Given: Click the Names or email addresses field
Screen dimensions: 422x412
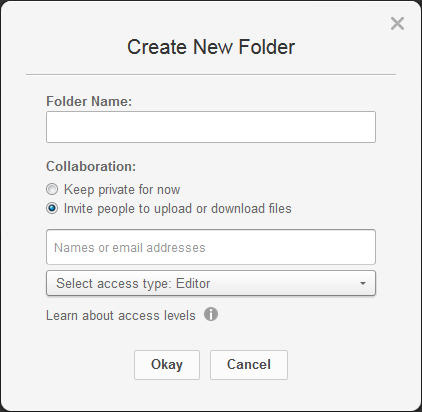Looking at the screenshot, I should (x=211, y=247).
